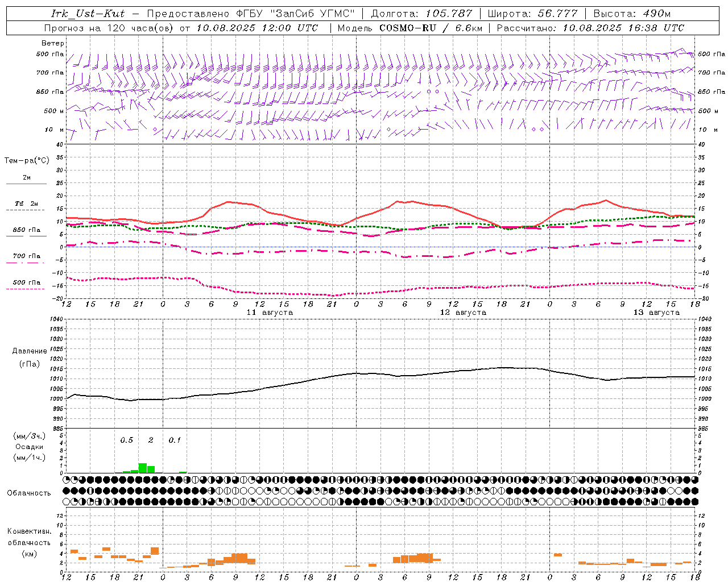This screenshot has width=728, height=582.
Task: Click the ФГБУ "ЗапСиб УГМС" provider text
Action: point(296,14)
